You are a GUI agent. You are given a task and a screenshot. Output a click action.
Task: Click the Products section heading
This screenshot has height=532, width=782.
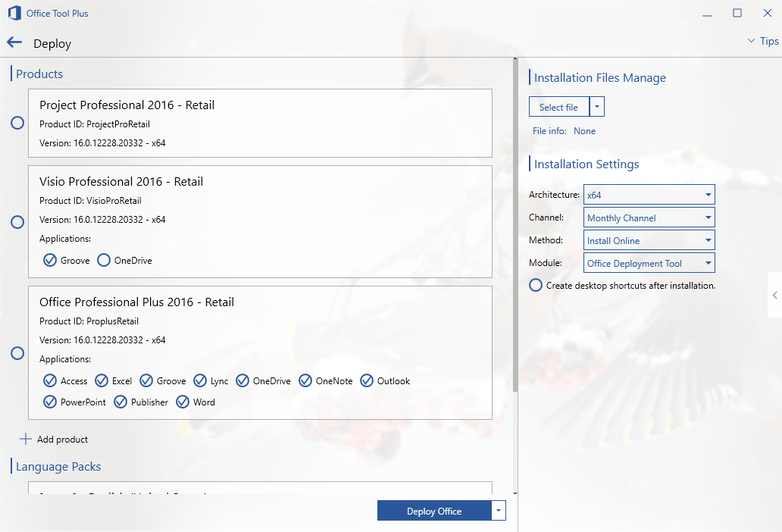pos(39,74)
